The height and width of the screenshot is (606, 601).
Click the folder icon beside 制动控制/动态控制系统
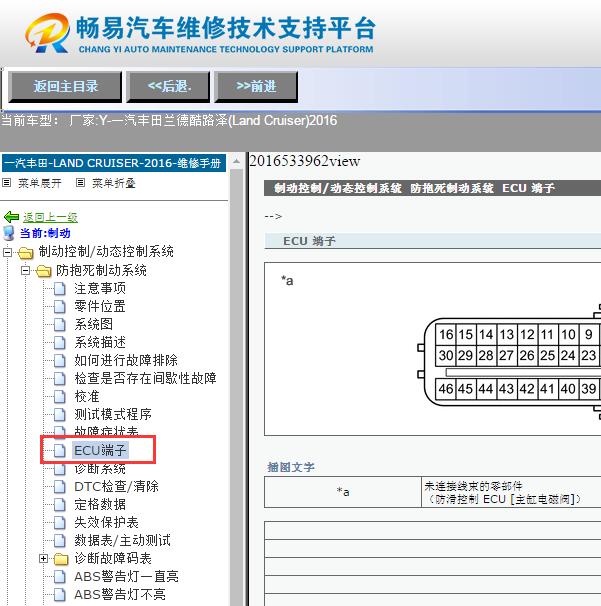26,253
